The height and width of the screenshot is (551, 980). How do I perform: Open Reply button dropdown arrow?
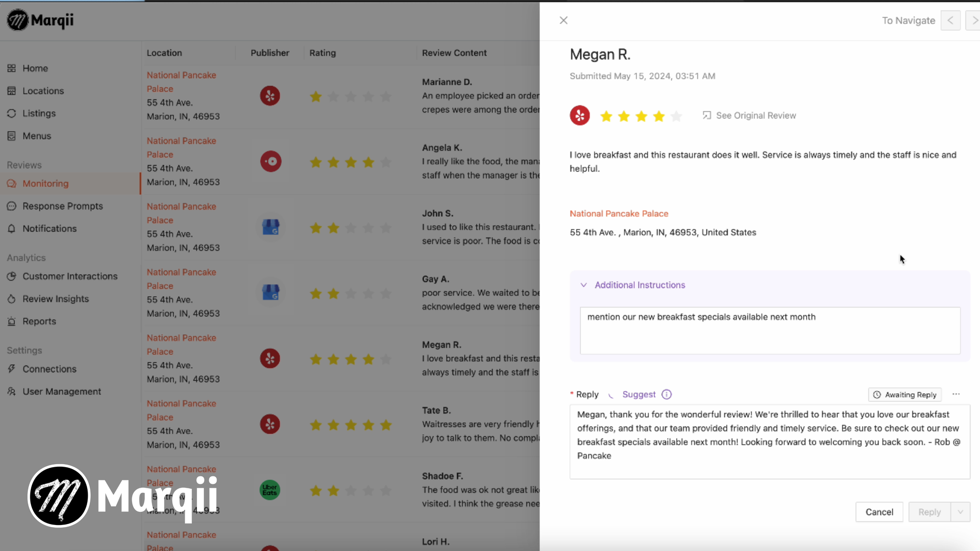click(960, 512)
